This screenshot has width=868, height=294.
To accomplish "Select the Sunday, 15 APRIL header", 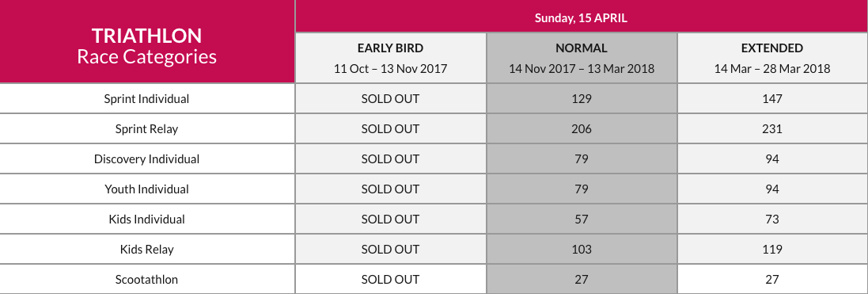I will [582, 17].
